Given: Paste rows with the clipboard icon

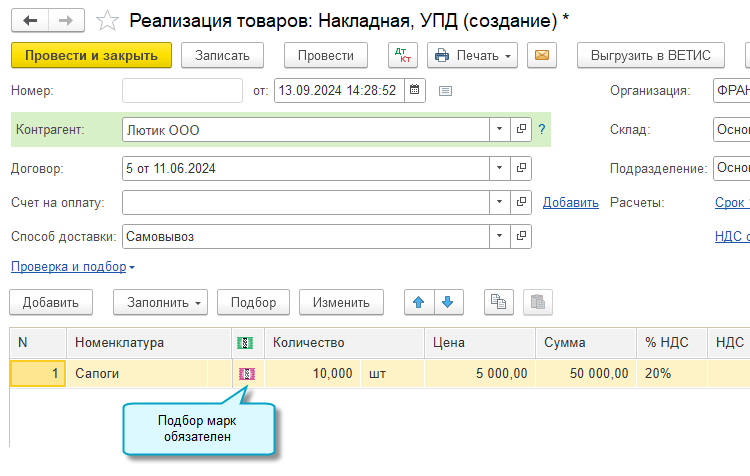Looking at the screenshot, I should pos(538,302).
